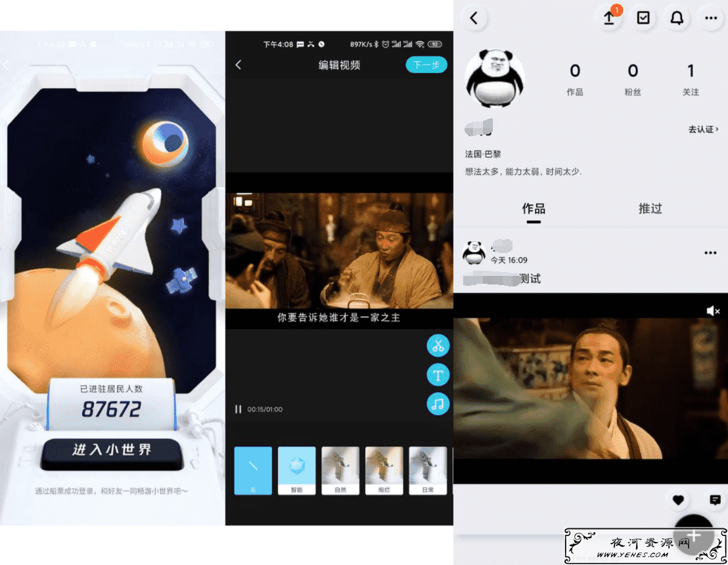Tap 下一步 in the video editor
The width and height of the screenshot is (728, 565).
426,64
